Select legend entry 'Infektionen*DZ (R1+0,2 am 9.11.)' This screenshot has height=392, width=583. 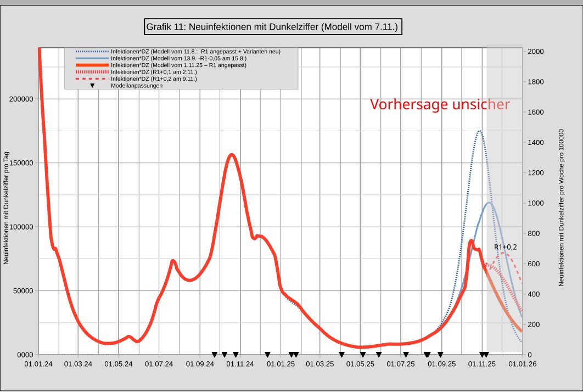coord(154,79)
